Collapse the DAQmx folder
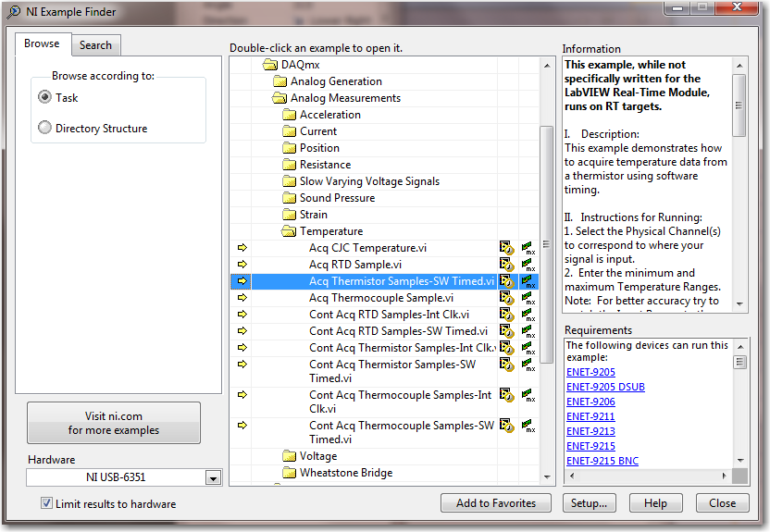The width and height of the screenshot is (770, 532). pos(270,65)
